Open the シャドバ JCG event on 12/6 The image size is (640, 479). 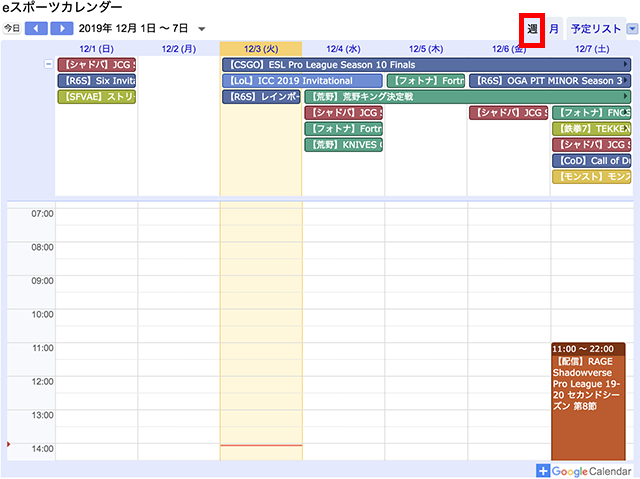click(x=508, y=113)
